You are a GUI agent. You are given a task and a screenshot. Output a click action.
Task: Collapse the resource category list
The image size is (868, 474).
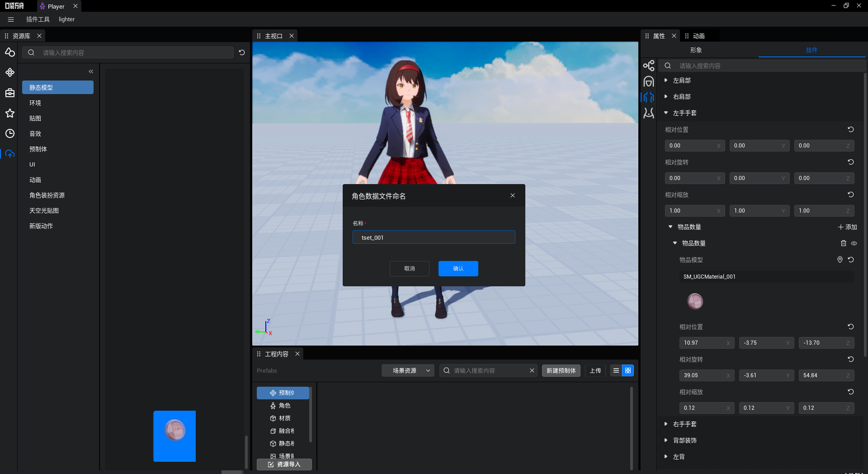click(x=91, y=71)
